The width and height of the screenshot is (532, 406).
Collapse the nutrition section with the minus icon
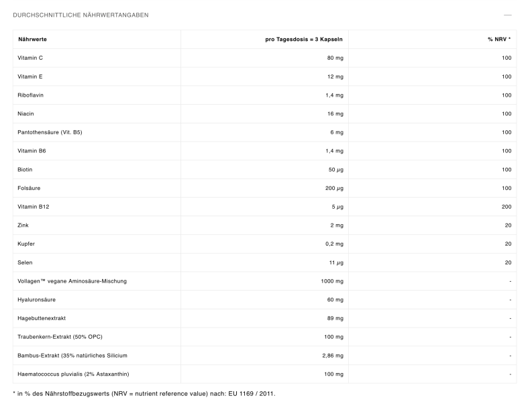[x=507, y=15]
